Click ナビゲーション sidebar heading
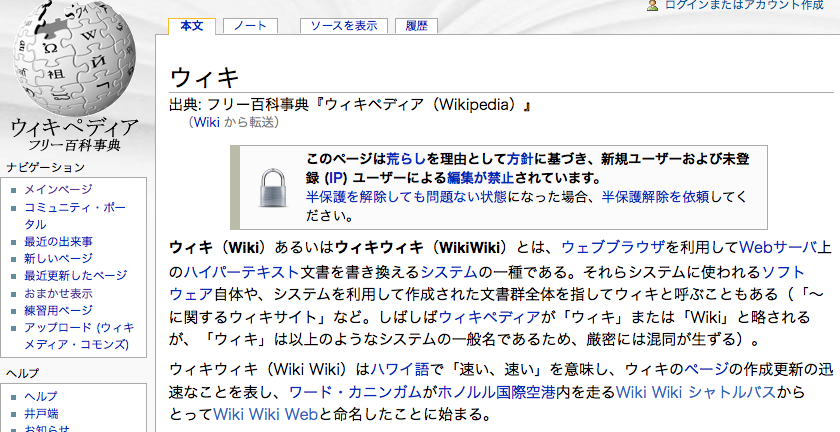Image resolution: width=840 pixels, height=432 pixels. 46,167
